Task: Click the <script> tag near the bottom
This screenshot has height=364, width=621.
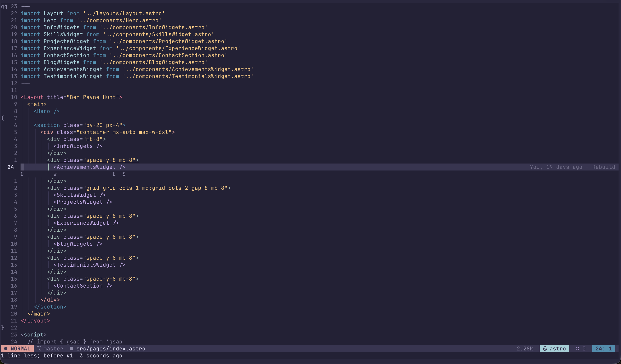Action: [x=33, y=335]
